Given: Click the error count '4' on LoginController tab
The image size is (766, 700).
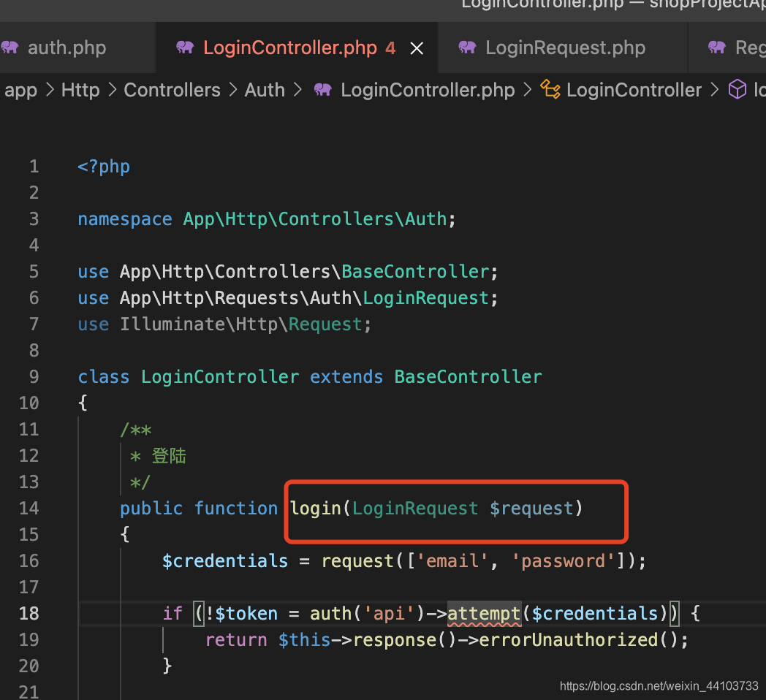Looking at the screenshot, I should click(x=390, y=48).
